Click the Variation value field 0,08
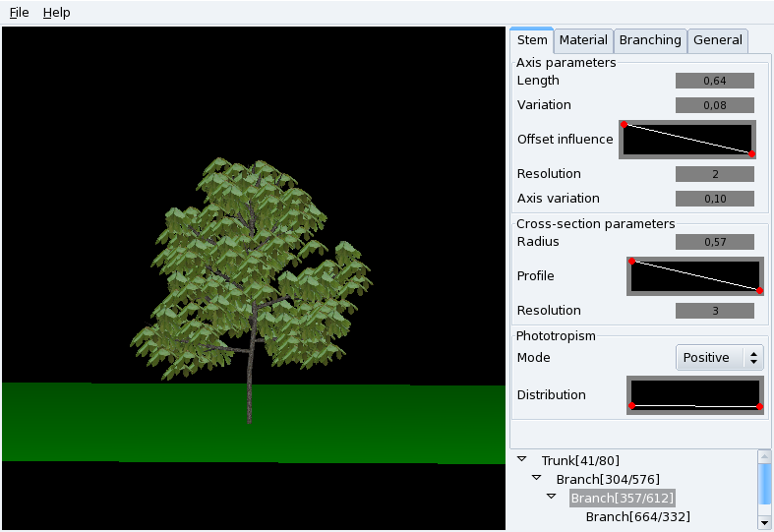The image size is (774, 532). point(714,105)
